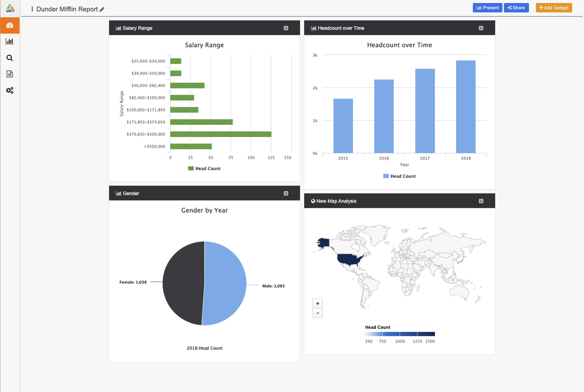The width and height of the screenshot is (584, 392).
Task: Zoom out on the map
Action: pyautogui.click(x=318, y=313)
